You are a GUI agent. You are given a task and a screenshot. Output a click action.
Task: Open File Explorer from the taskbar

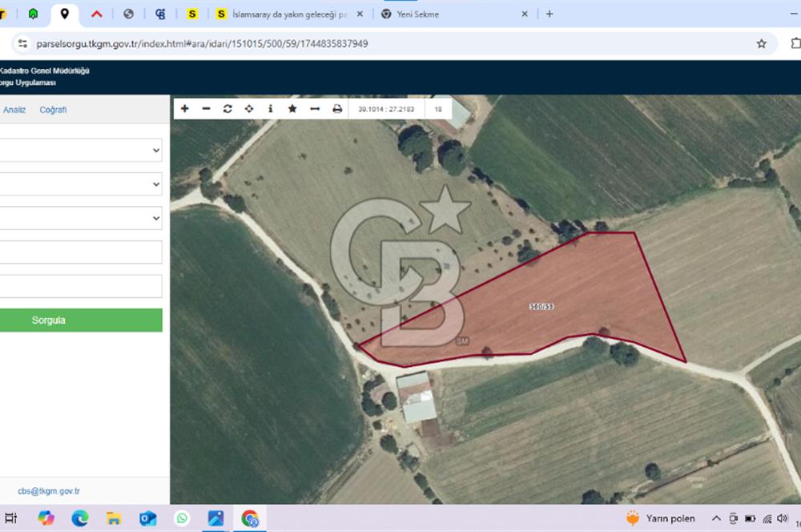[x=114, y=518]
